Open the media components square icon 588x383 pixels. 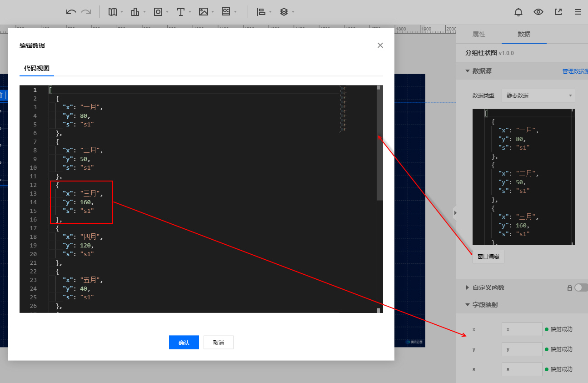tap(158, 12)
